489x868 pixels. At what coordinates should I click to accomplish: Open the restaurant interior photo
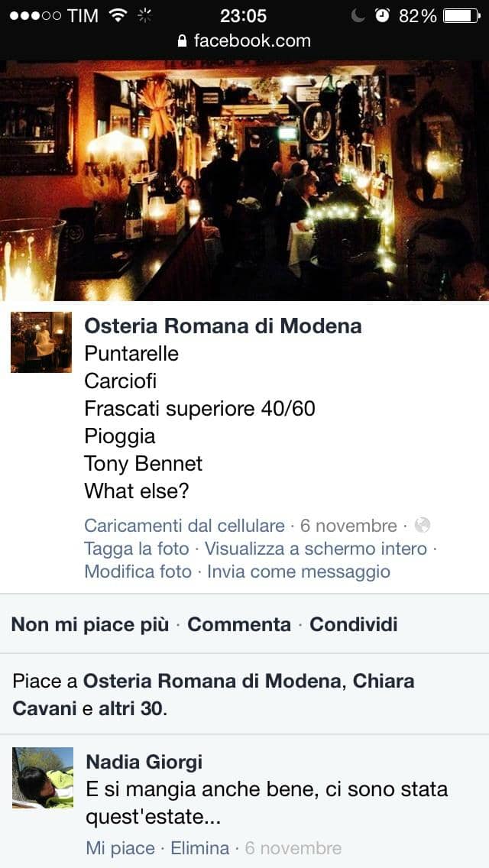click(244, 180)
